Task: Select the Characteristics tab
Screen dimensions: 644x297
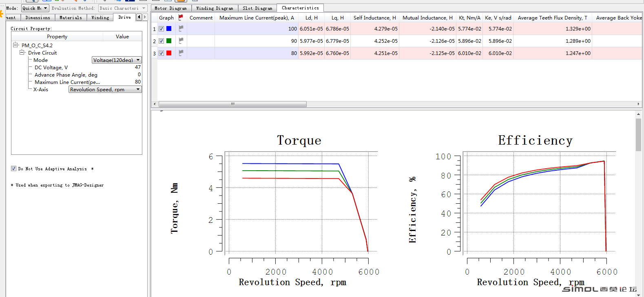Action: pos(301,8)
